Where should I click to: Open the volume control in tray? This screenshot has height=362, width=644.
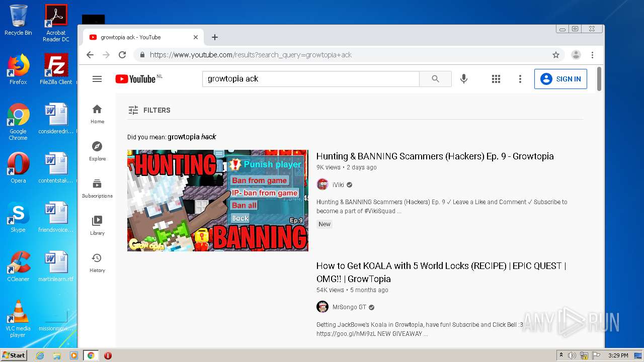(572, 355)
